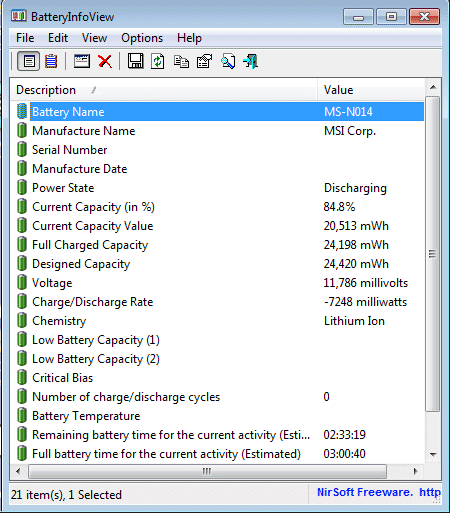The image size is (450, 513).
Task: Click the Discharging value
Action: [355, 188]
